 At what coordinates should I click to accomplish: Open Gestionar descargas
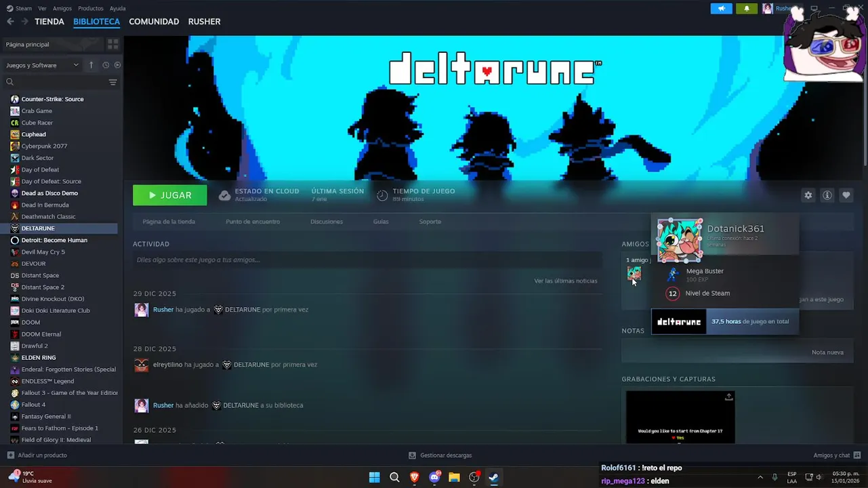[440, 455]
